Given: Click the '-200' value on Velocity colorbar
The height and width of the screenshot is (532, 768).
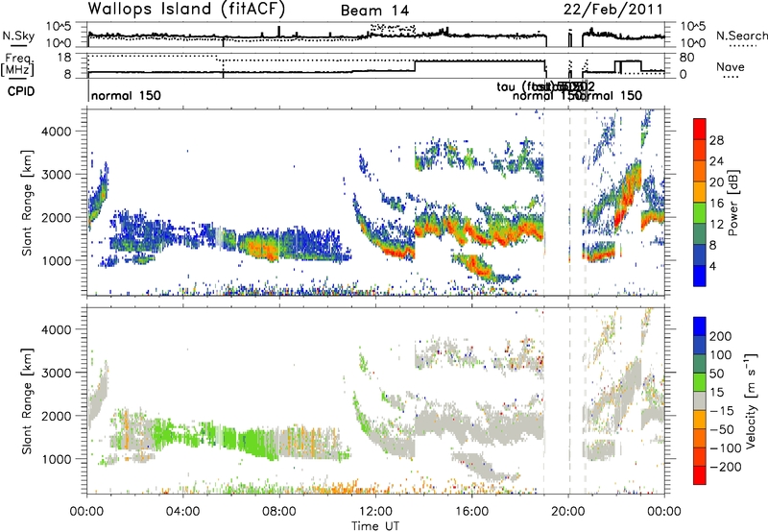Looking at the screenshot, I should pyautogui.click(x=724, y=467).
